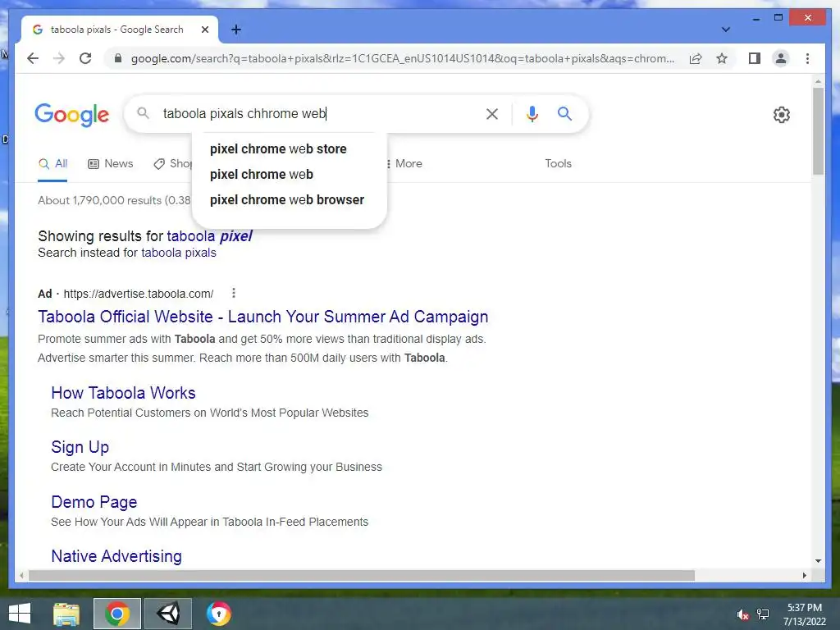This screenshot has width=840, height=630.
Task: Click the horizontal scrollbar thumb
Action: 362,575
